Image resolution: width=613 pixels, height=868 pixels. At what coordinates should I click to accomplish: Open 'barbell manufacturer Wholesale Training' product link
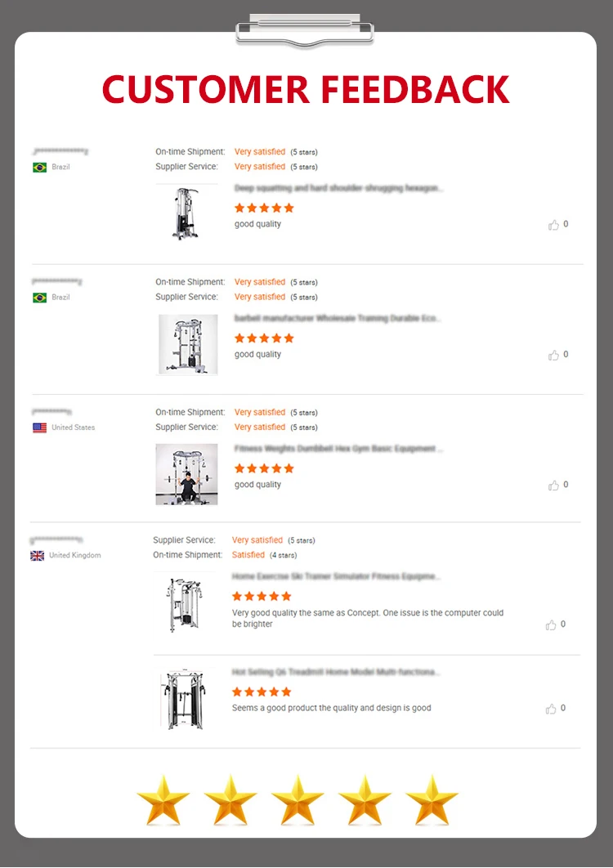point(338,319)
